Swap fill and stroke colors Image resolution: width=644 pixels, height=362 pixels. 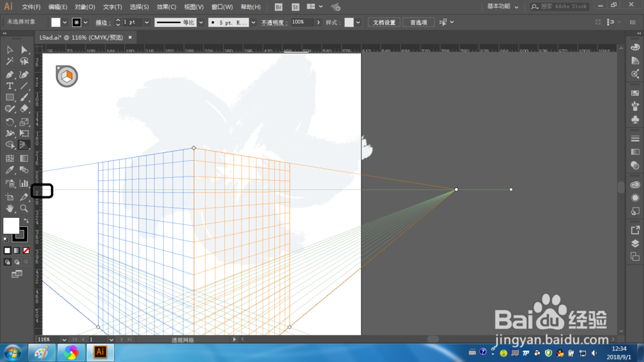(26, 221)
